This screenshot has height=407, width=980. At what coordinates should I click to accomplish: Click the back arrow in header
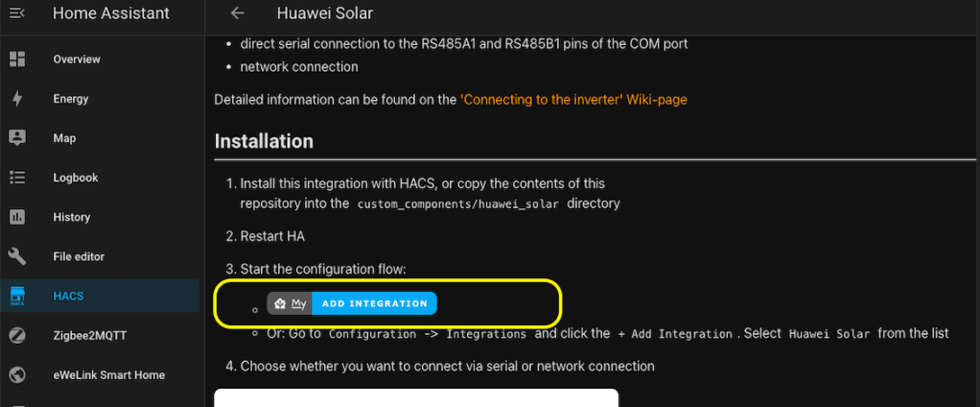pyautogui.click(x=238, y=13)
